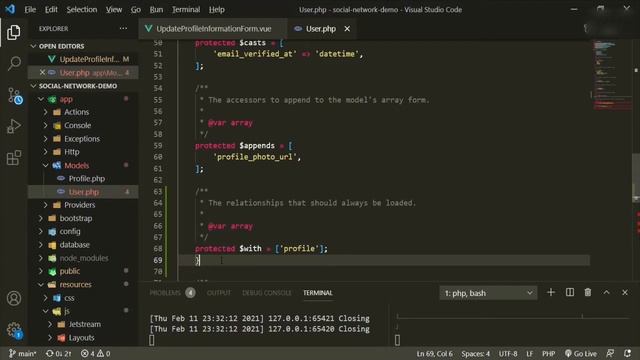Open errors and warnings count in status bar
This screenshot has width=640, height=360.
click(96, 353)
